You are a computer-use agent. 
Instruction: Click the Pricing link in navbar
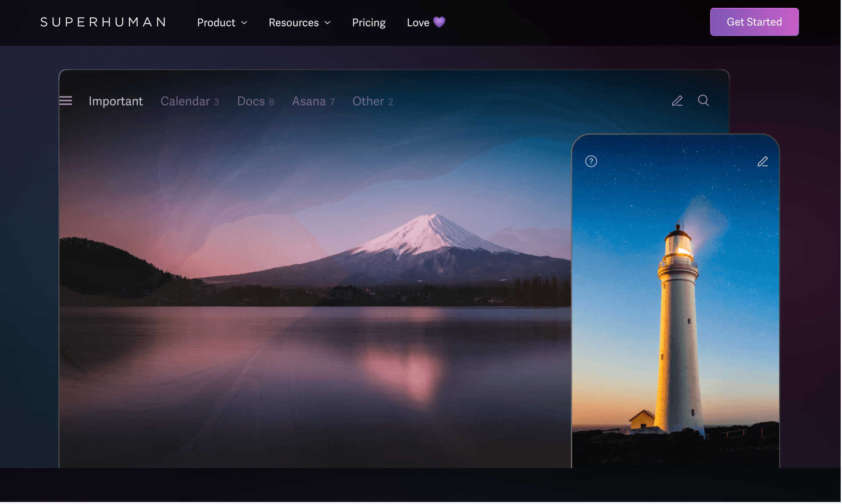[368, 21]
